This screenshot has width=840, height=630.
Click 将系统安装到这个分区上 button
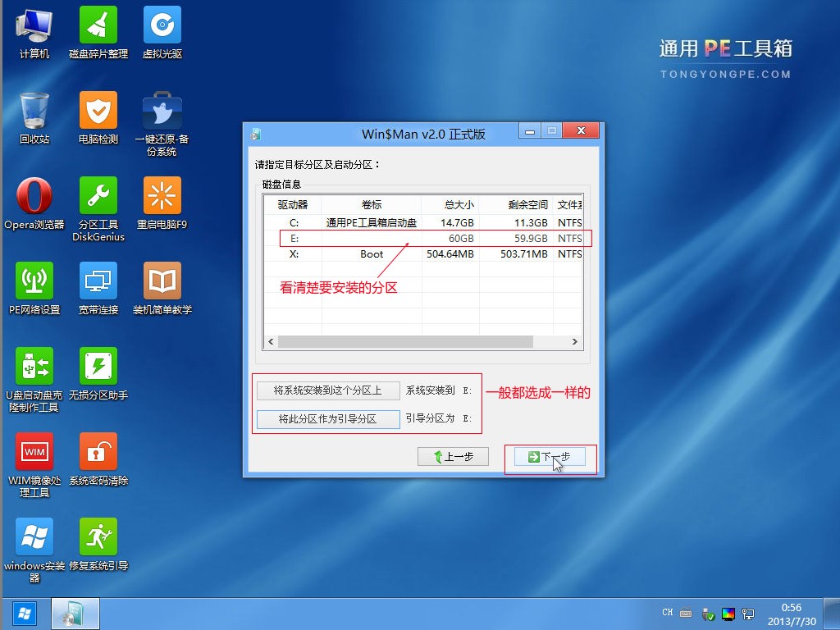coord(328,390)
